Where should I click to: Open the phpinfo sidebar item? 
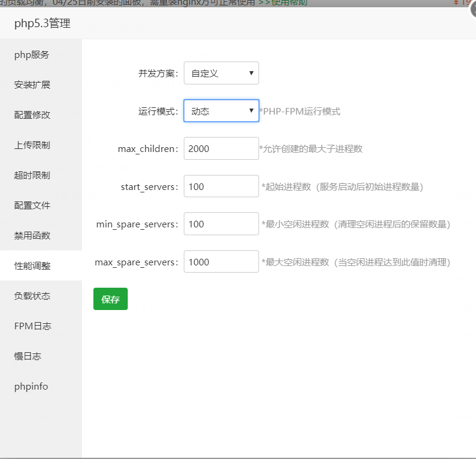click(31, 387)
